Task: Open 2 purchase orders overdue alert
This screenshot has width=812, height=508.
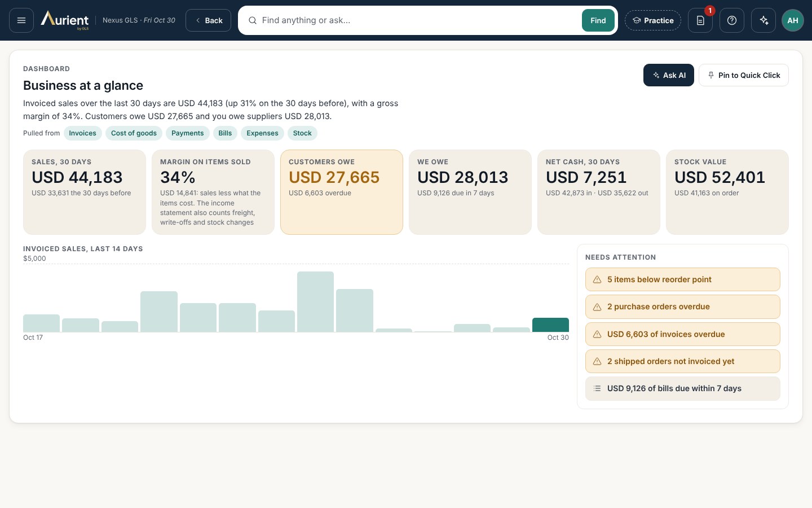Action: coord(683,307)
